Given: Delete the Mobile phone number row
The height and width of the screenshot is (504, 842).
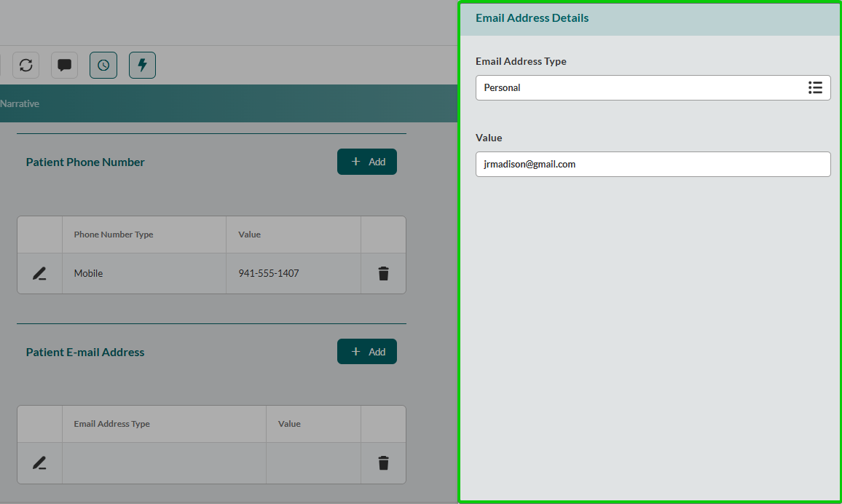Looking at the screenshot, I should [x=383, y=274].
